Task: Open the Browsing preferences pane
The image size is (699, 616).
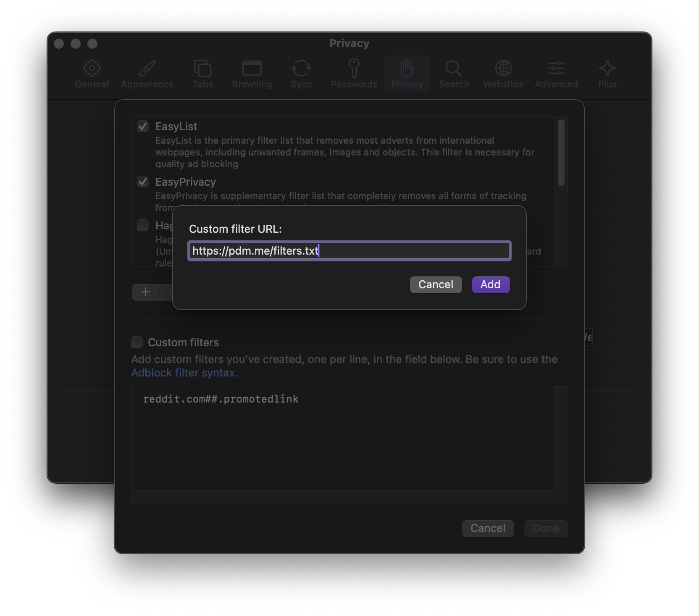Action: [x=252, y=74]
